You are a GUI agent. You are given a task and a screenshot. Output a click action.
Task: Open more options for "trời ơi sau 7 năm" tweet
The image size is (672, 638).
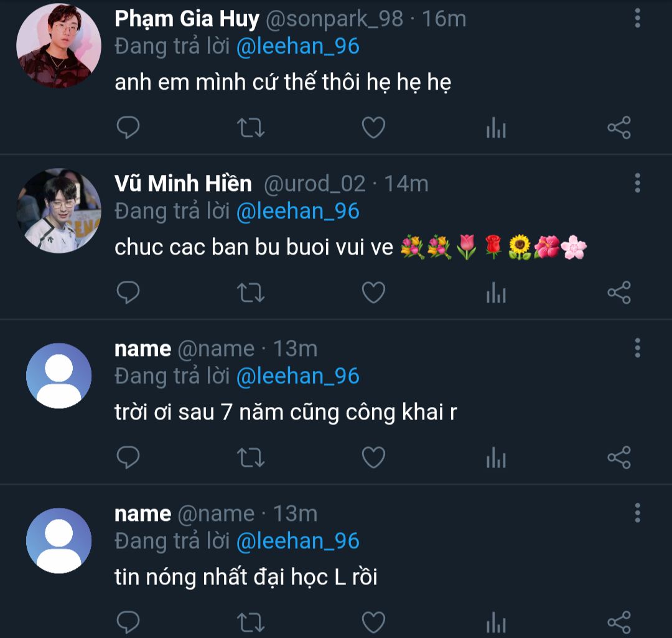(x=637, y=349)
